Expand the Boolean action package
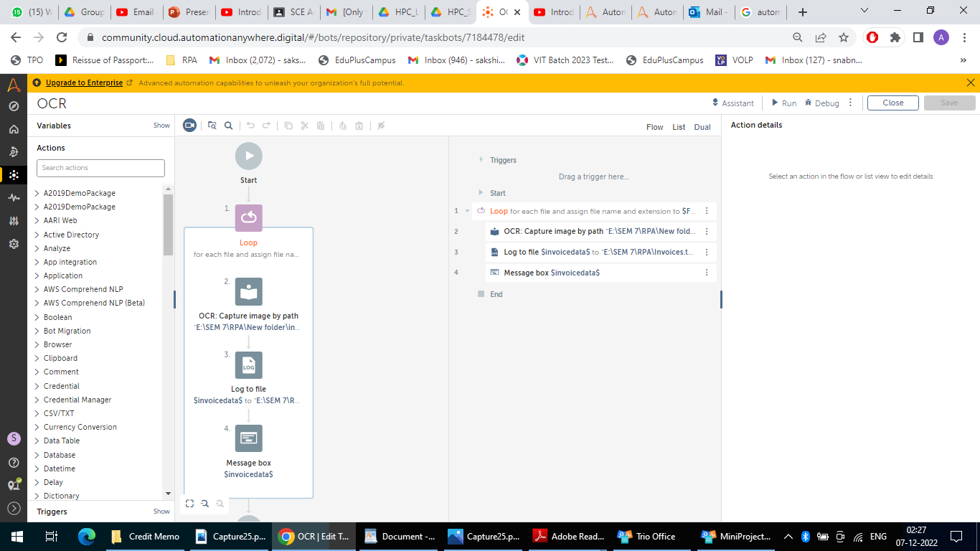This screenshot has height=551, width=980. (37, 317)
